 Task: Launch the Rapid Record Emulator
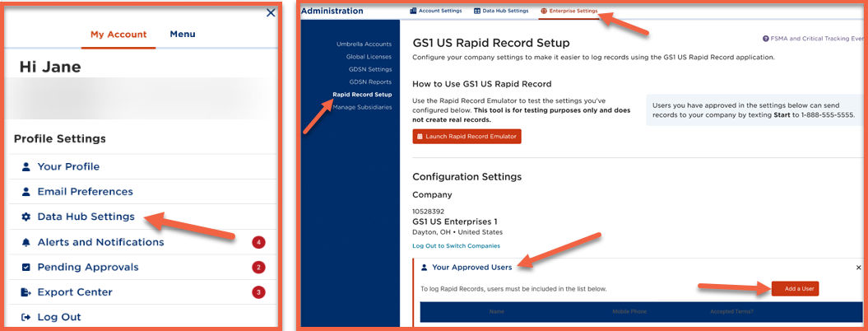click(466, 136)
